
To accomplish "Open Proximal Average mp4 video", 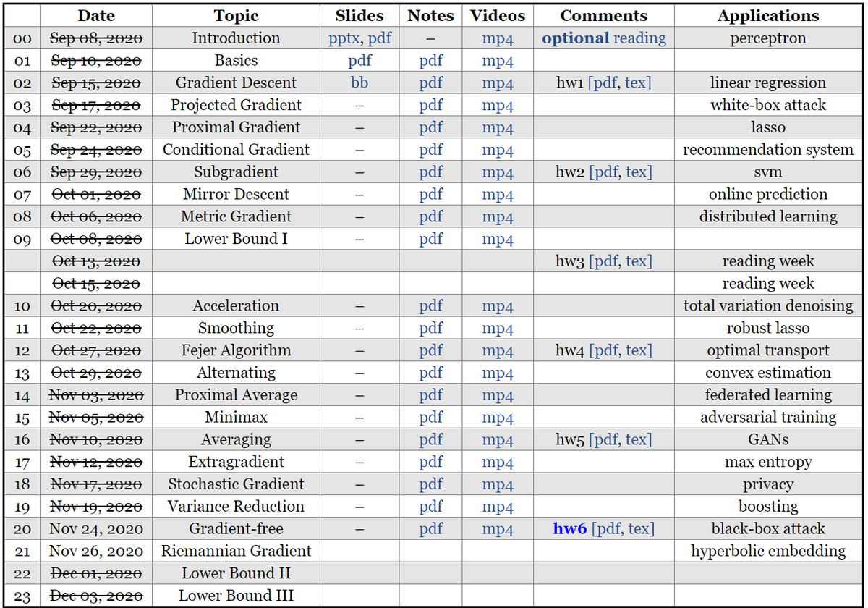I will [x=498, y=396].
